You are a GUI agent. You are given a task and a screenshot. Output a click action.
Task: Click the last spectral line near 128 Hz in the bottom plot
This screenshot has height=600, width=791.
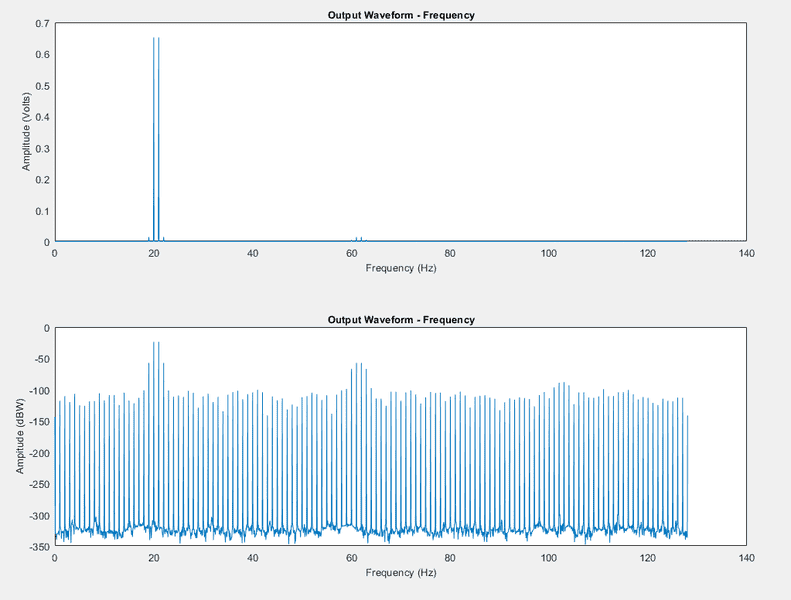[687, 474]
